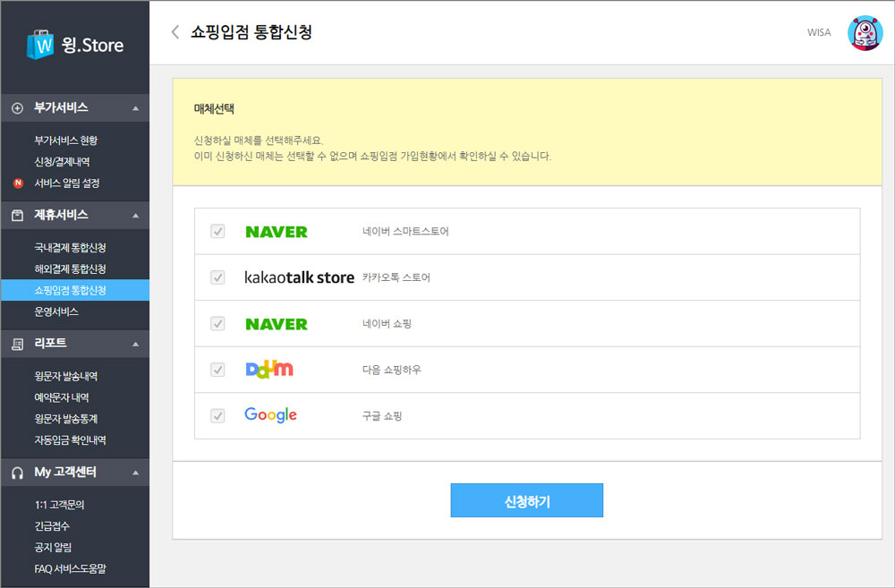Open FAQ 서비스도움말 menu item
Screen dimensions: 895x588
(70, 568)
